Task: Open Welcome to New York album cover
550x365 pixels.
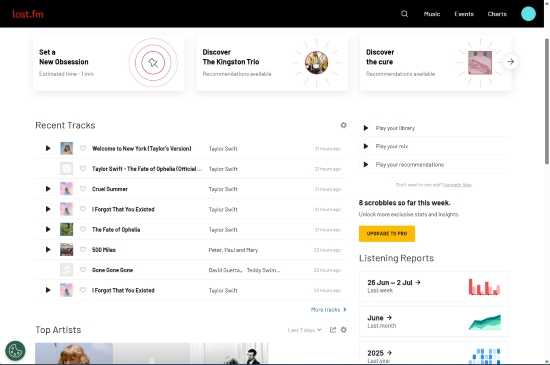Action: (x=67, y=148)
